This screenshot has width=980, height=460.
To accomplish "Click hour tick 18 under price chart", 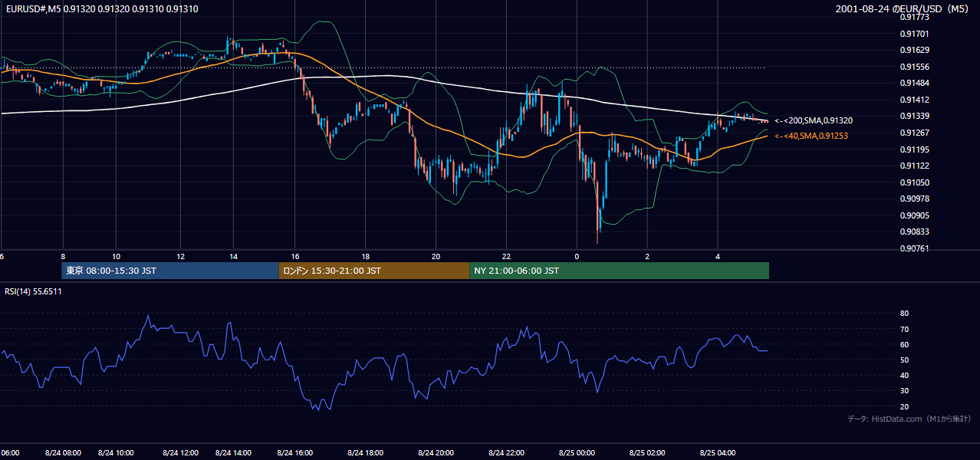I will 366,256.
